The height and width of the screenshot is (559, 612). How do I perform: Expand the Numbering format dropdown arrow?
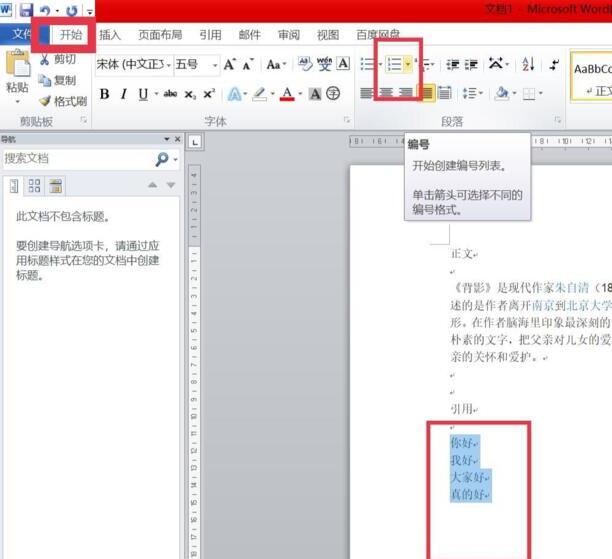pos(408,64)
